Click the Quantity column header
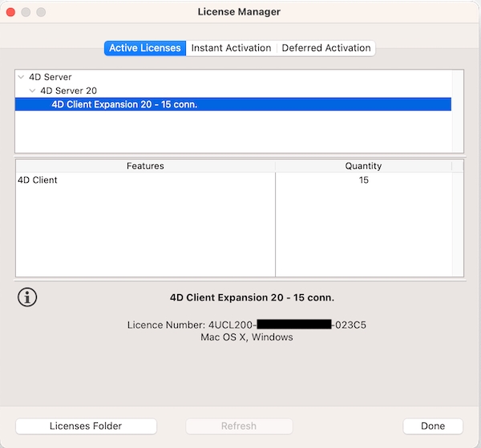The image size is (481, 448). (363, 166)
